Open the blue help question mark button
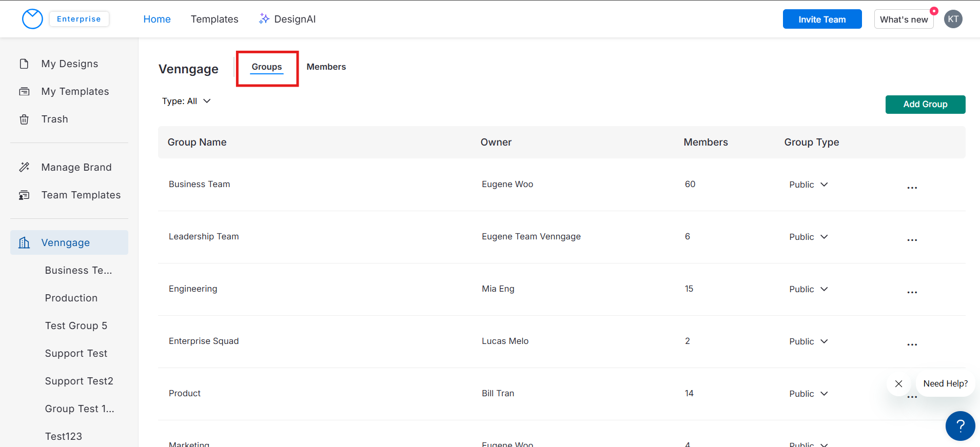The image size is (980, 447). point(960,426)
